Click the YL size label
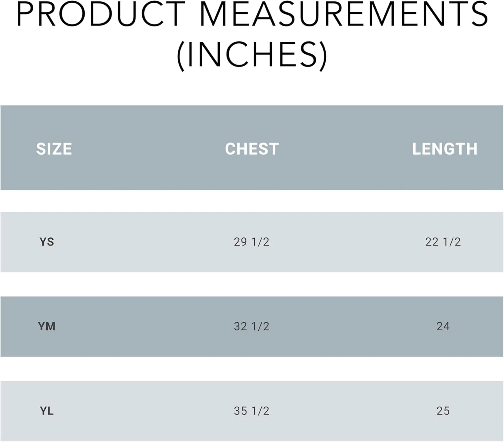 pos(47,411)
